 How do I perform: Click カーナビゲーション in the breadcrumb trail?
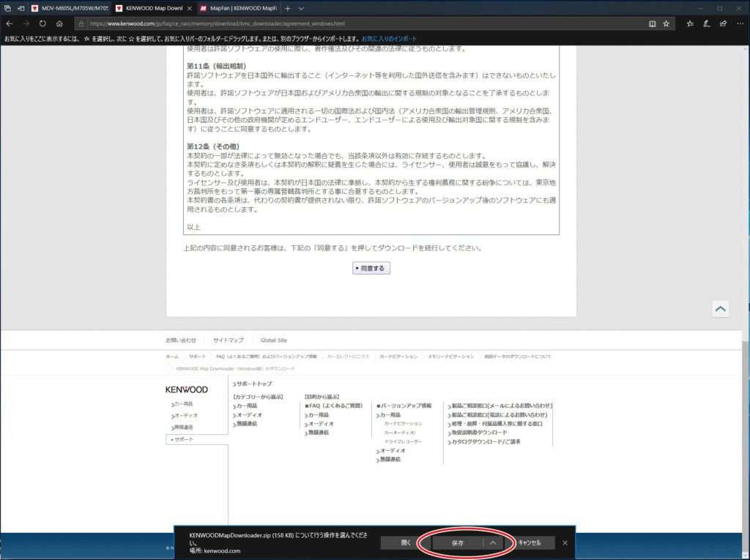(x=398, y=356)
